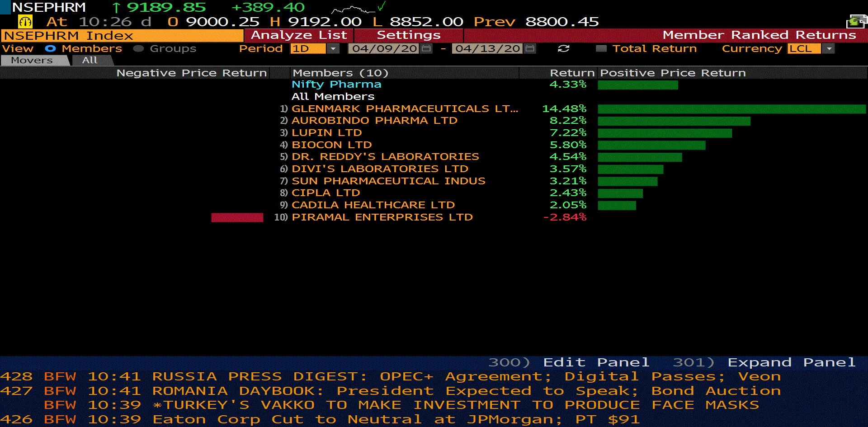
Task: Select the Groups view radio button
Action: (x=138, y=49)
